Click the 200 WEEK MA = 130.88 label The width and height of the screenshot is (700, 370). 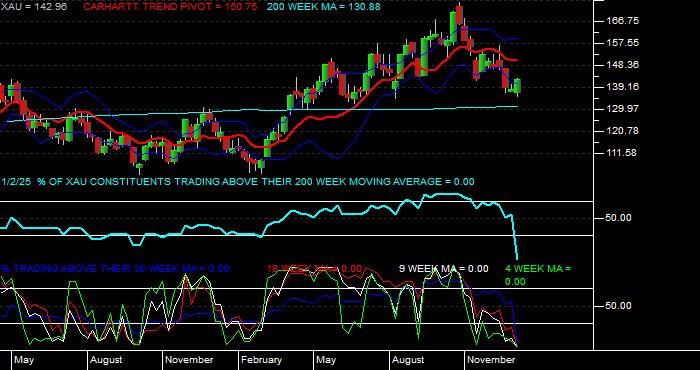(324, 7)
